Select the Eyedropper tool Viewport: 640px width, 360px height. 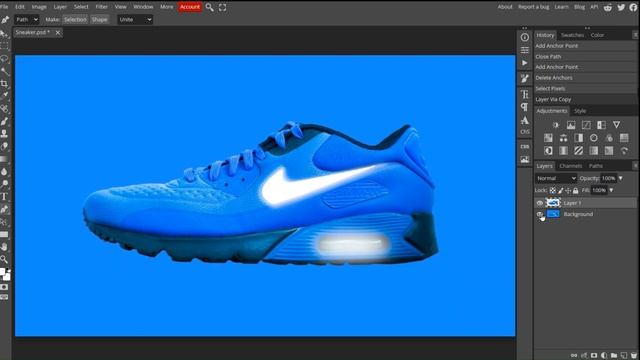pyautogui.click(x=4, y=96)
